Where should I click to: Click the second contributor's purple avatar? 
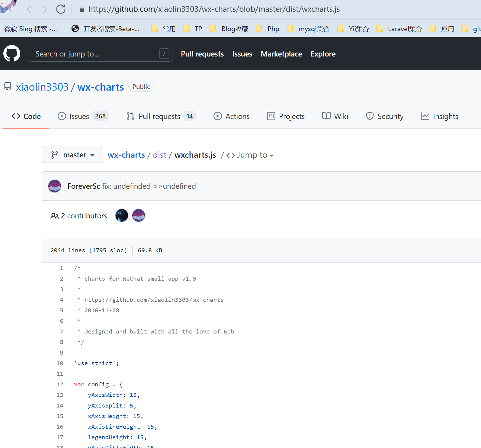[x=139, y=216]
